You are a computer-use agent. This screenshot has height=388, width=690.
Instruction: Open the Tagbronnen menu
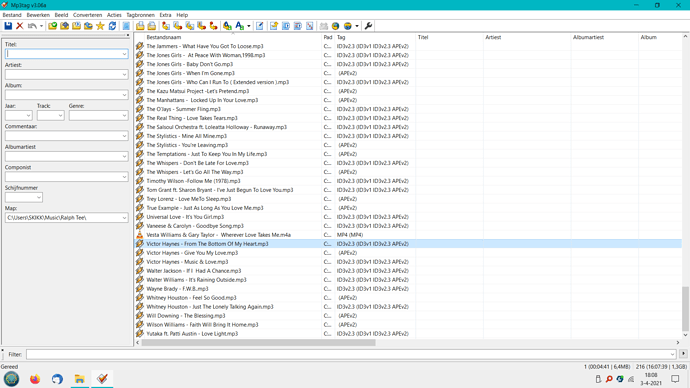tap(140, 15)
